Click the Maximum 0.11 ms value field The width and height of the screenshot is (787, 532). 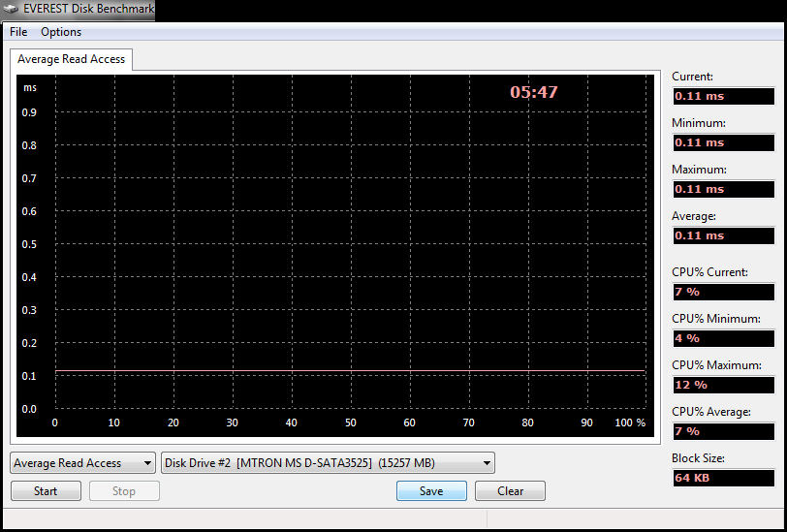click(724, 189)
